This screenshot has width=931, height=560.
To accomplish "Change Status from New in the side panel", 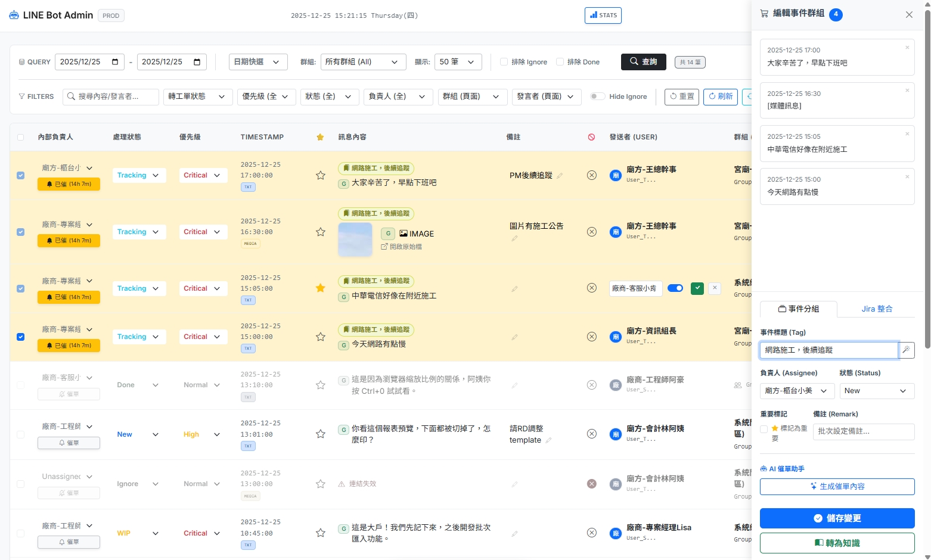I will pyautogui.click(x=876, y=391).
